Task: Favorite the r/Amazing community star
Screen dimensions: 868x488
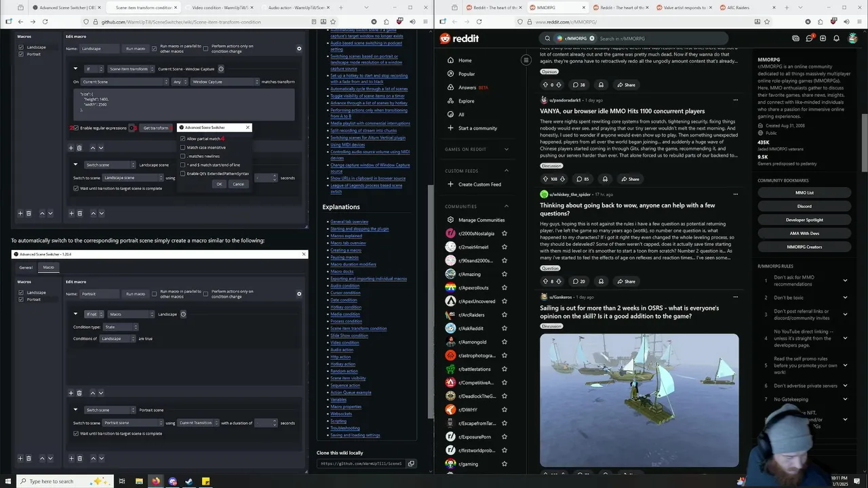Action: tap(504, 274)
